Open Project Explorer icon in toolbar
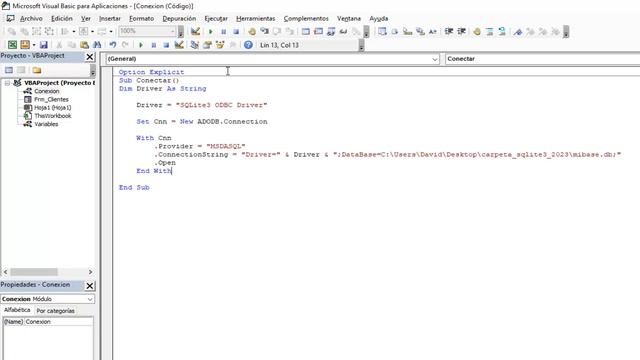The width and height of the screenshot is (640, 360). point(195,45)
